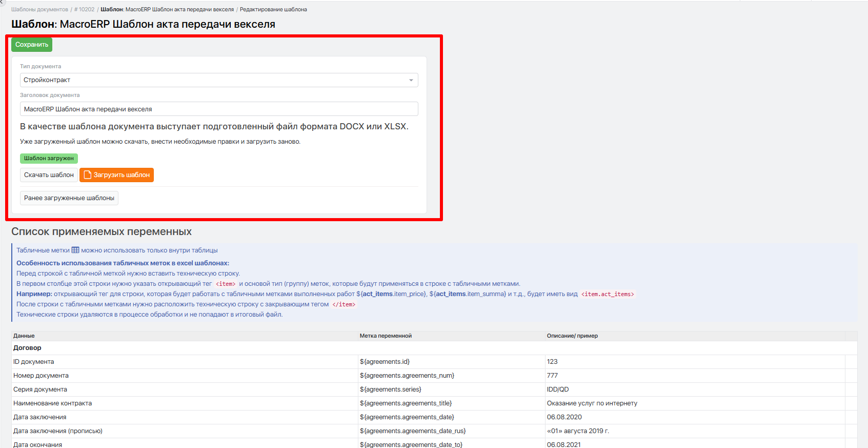Select the Наименование контракта table row
Screen dimensions: 868x448
pos(53,403)
